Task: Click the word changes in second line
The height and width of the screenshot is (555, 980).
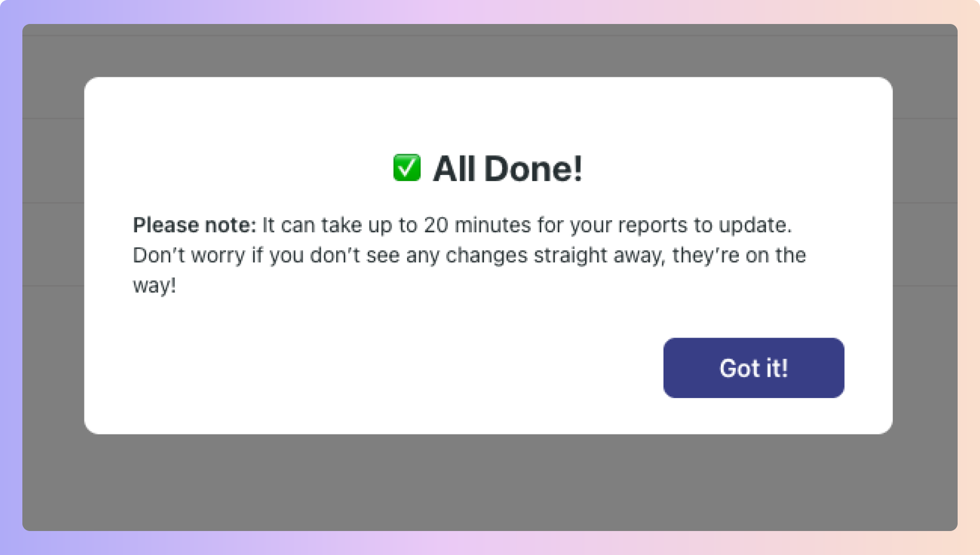Action: click(487, 255)
